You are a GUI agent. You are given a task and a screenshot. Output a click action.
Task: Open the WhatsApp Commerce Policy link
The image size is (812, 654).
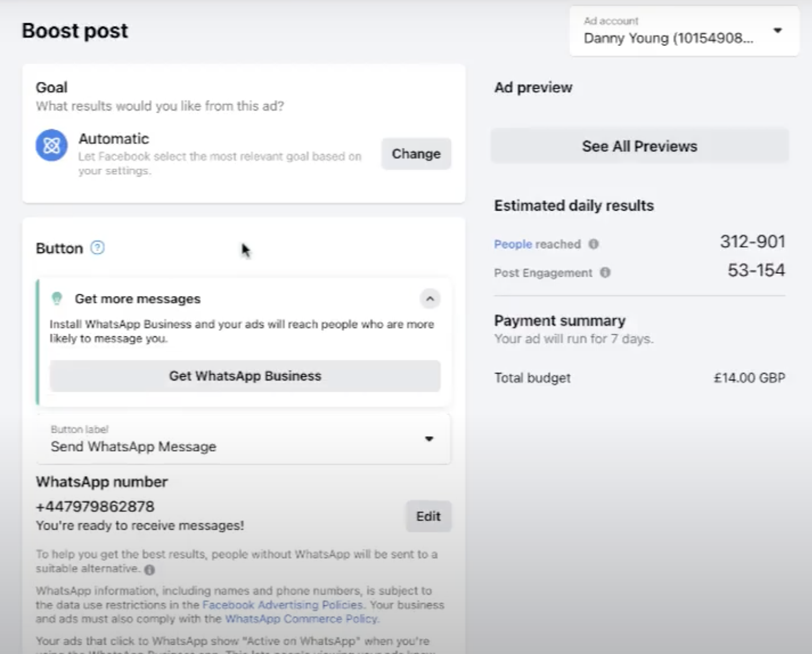(x=302, y=619)
